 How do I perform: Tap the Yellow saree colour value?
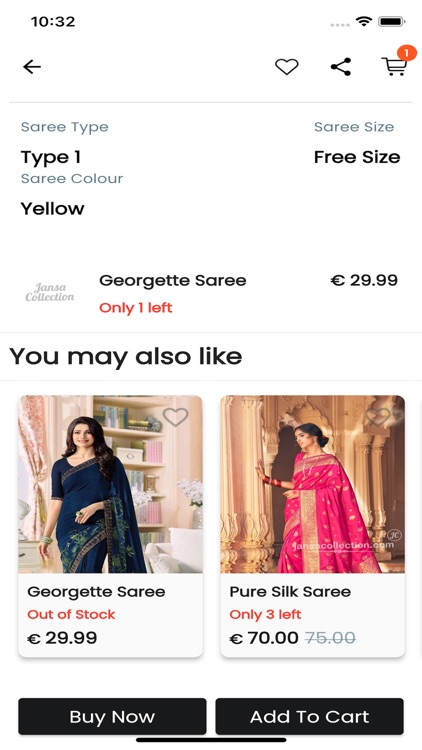(x=53, y=209)
